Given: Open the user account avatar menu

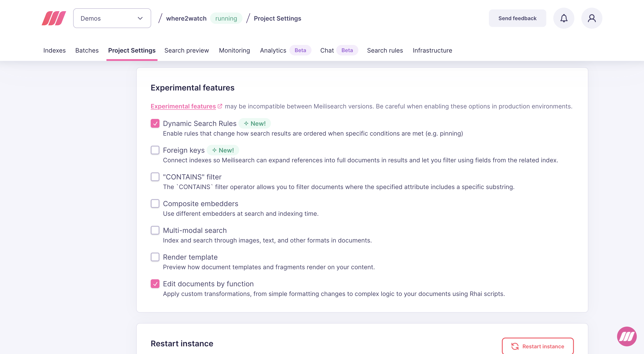Looking at the screenshot, I should [591, 18].
